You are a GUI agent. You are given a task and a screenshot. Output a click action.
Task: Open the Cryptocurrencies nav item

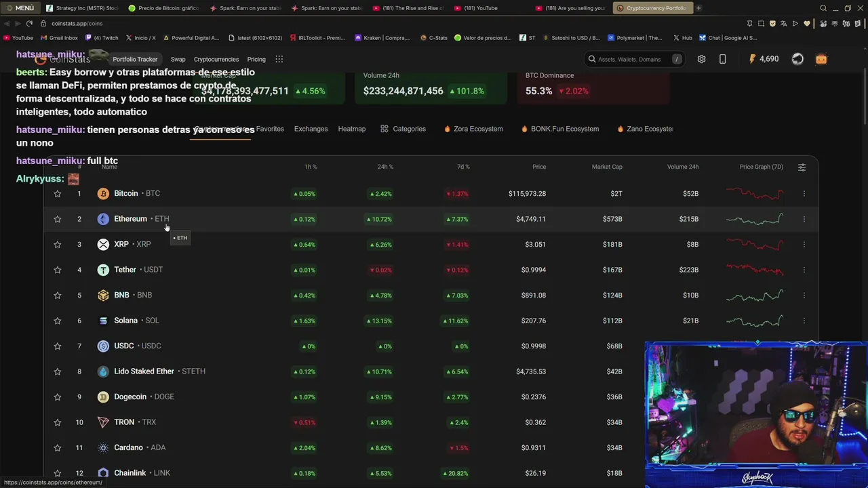(x=216, y=59)
